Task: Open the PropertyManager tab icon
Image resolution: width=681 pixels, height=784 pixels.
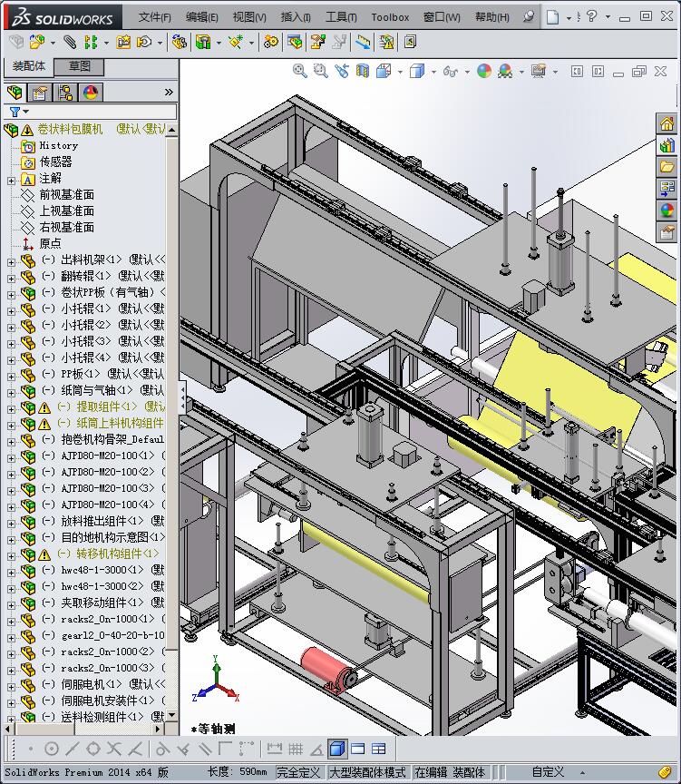Action: (40, 93)
